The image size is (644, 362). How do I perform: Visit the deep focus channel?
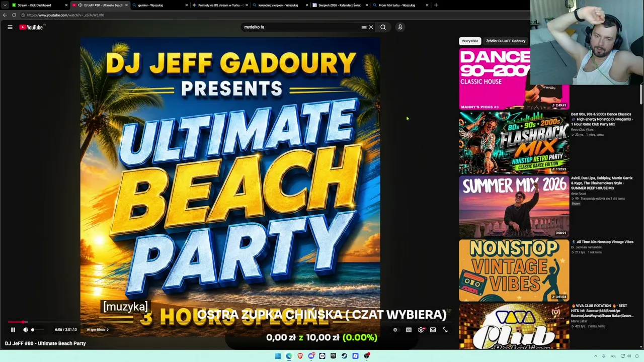[578, 194]
